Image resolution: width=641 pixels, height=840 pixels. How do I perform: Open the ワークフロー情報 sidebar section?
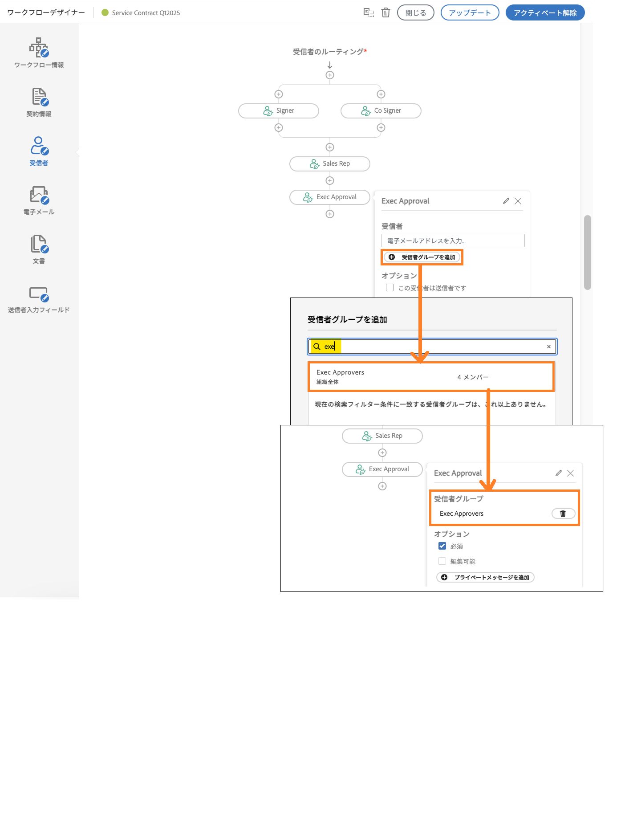(x=39, y=53)
